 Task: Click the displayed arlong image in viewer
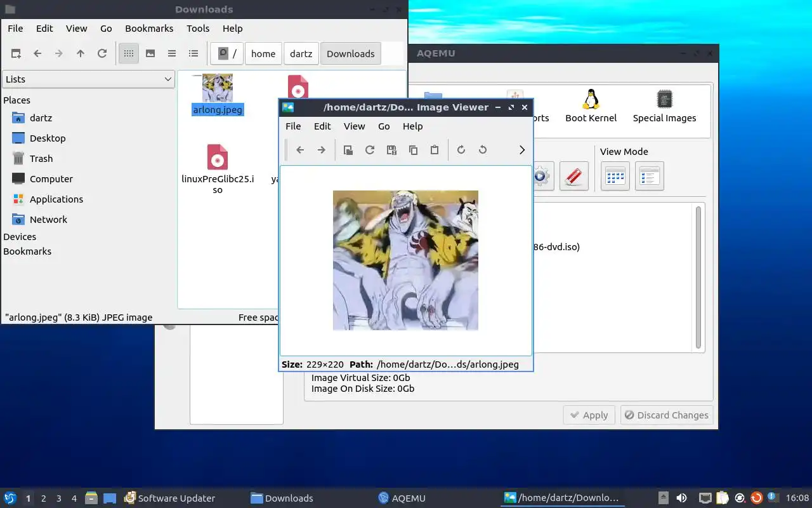click(x=405, y=260)
